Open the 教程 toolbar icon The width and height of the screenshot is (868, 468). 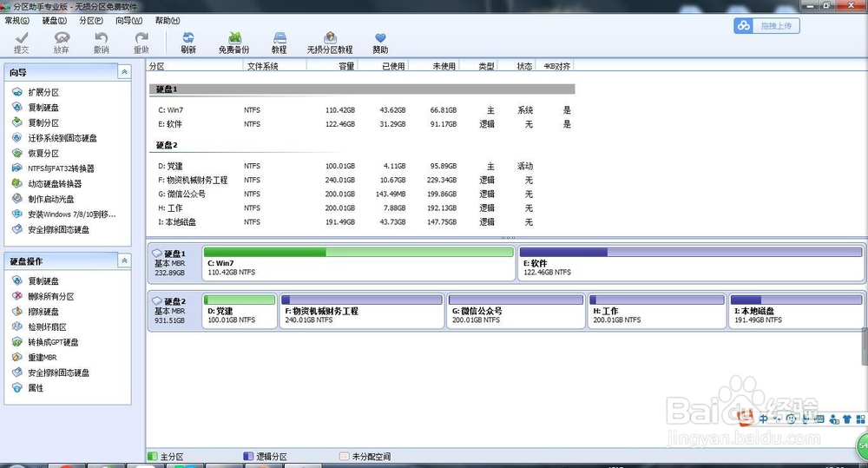[279, 37]
